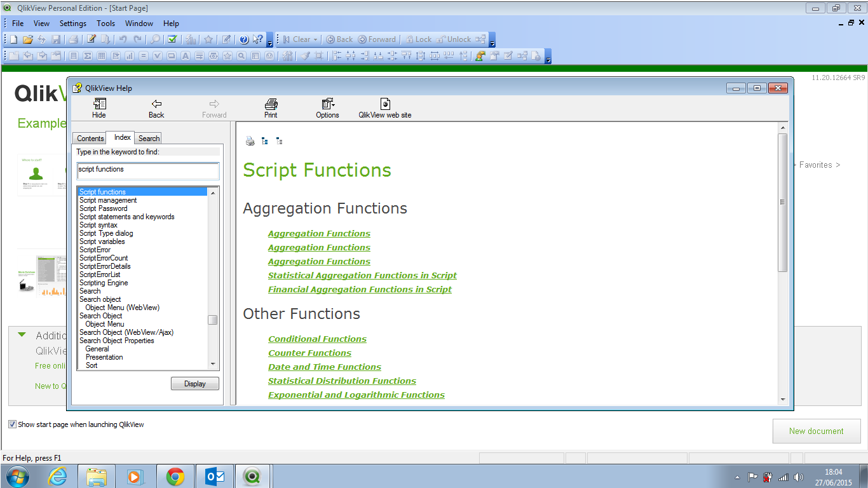Click the user icon with green arrow
The image size is (868, 488).
point(480,56)
